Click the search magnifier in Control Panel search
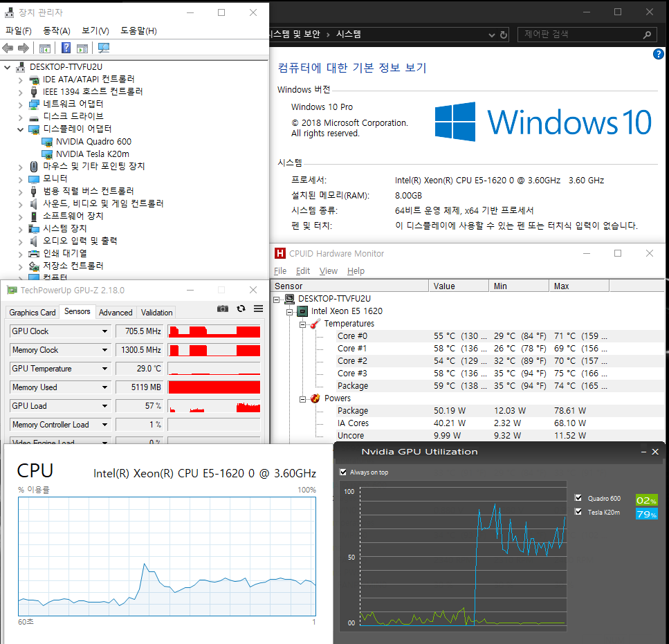 pyautogui.click(x=648, y=35)
